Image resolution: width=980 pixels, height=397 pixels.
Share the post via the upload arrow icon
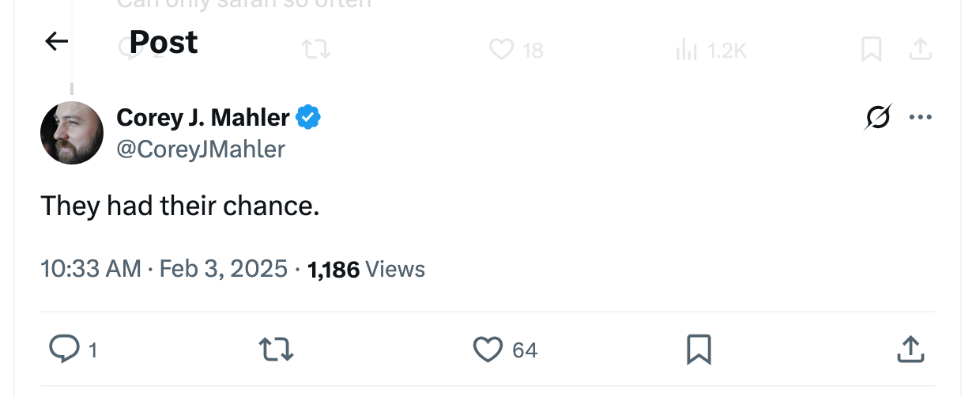click(x=910, y=349)
